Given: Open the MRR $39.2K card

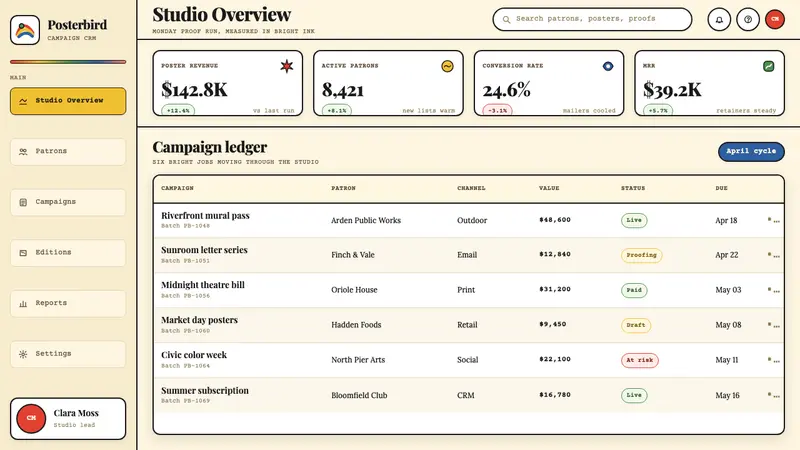Looking at the screenshot, I should click(709, 83).
